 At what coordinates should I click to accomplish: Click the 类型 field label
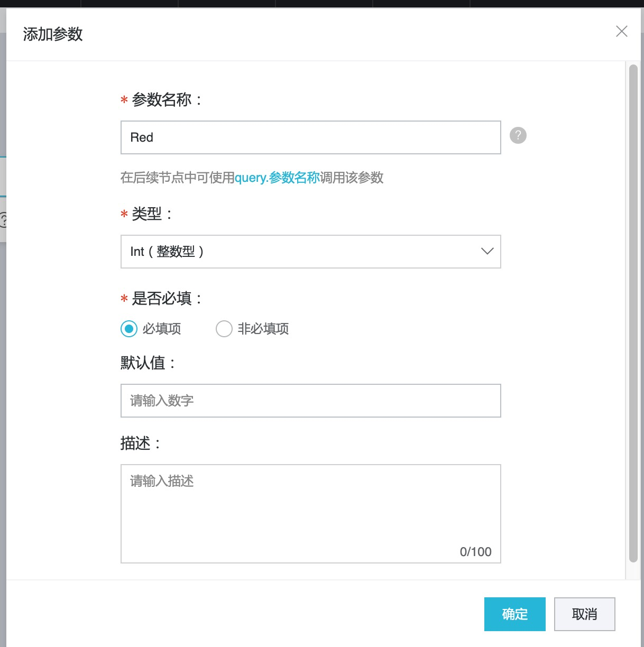[x=147, y=214]
